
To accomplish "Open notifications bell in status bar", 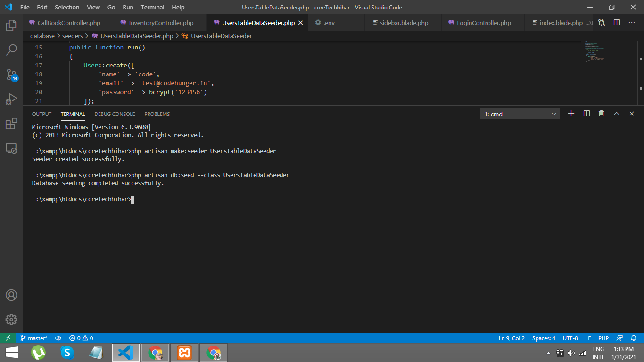I will tap(634, 338).
